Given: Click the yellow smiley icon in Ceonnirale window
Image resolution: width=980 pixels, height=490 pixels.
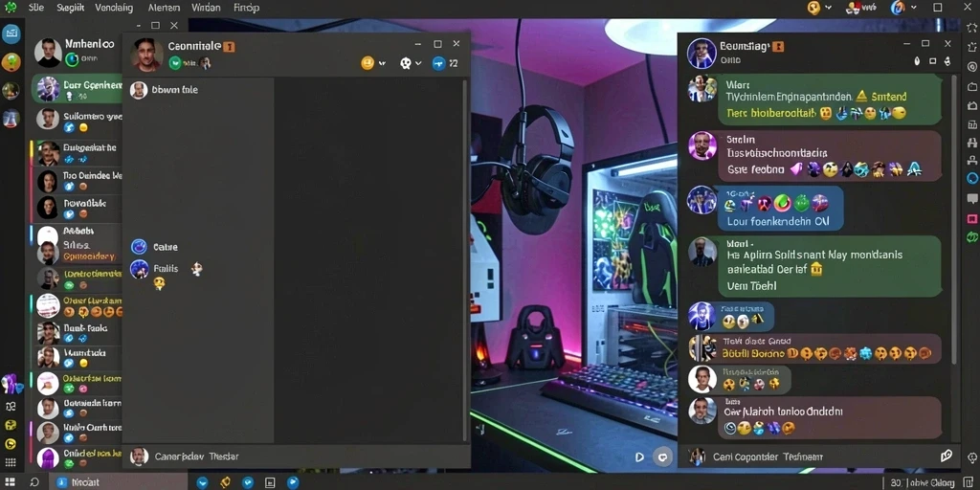Looking at the screenshot, I should coord(367,63).
